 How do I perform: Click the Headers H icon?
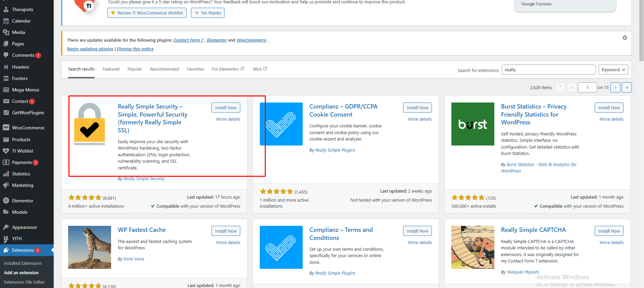tap(6, 67)
